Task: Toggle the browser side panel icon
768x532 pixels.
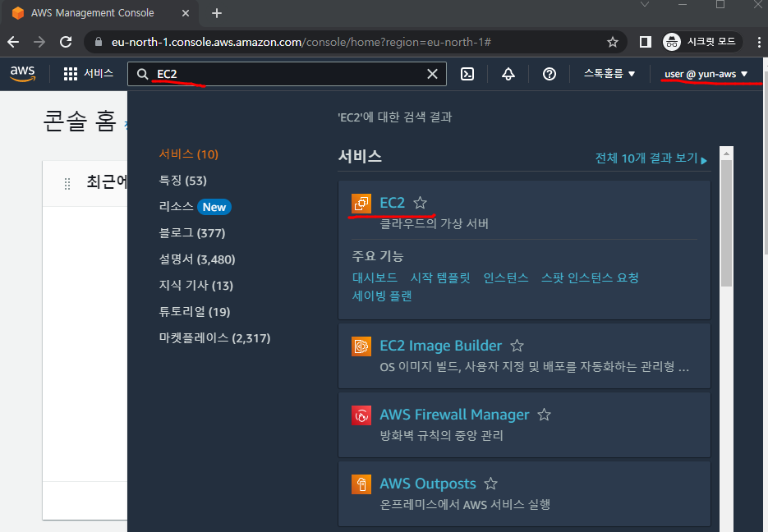Action: click(x=645, y=42)
